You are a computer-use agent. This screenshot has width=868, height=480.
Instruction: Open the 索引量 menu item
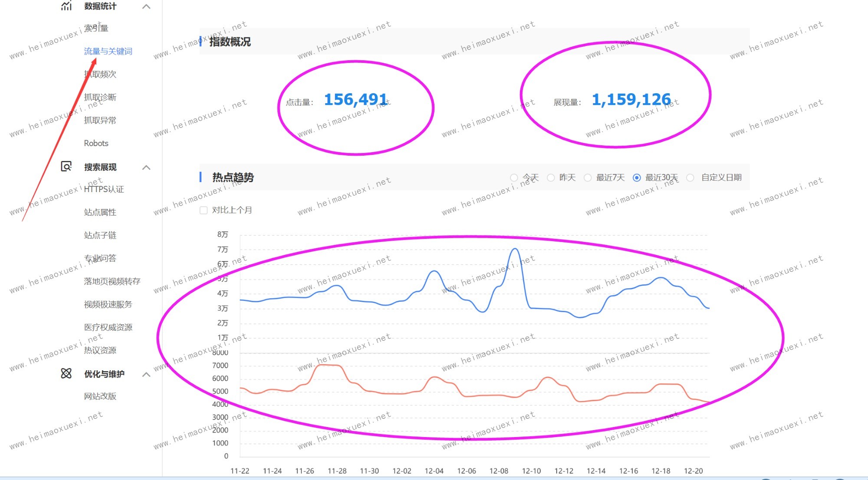tap(96, 28)
